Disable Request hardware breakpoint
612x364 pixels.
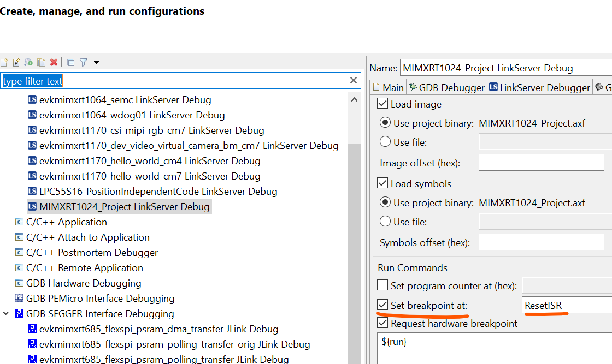click(382, 323)
